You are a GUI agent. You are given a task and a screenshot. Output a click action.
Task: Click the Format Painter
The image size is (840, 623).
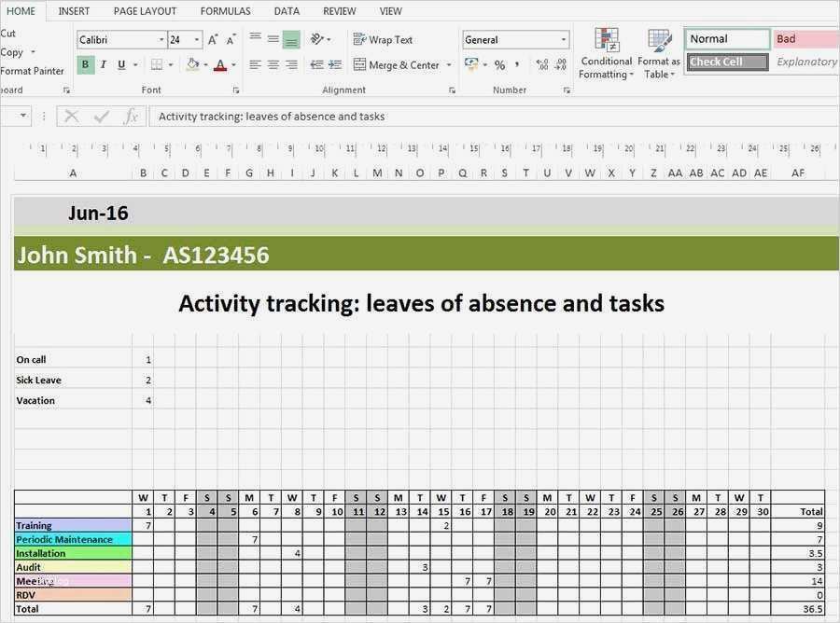(32, 71)
